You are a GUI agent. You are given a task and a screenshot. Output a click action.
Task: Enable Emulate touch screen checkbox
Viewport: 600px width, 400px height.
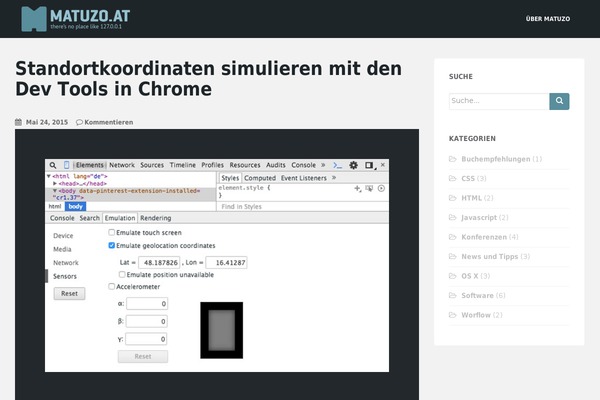(111, 232)
